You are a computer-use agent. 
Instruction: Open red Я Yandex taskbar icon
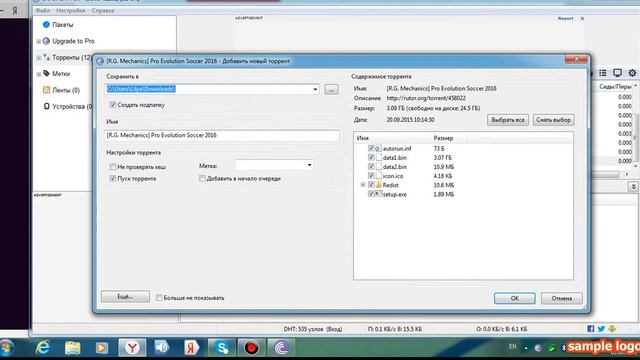pos(191,348)
